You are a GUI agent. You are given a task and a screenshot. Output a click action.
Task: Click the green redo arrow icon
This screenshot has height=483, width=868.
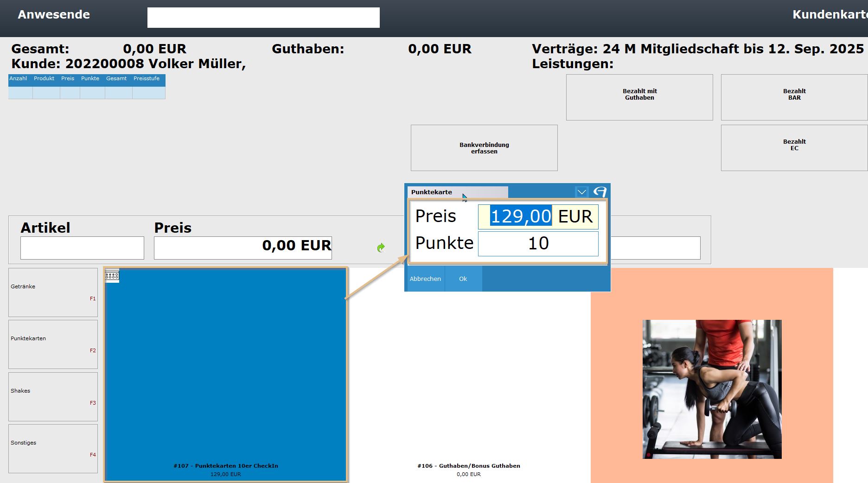point(381,248)
